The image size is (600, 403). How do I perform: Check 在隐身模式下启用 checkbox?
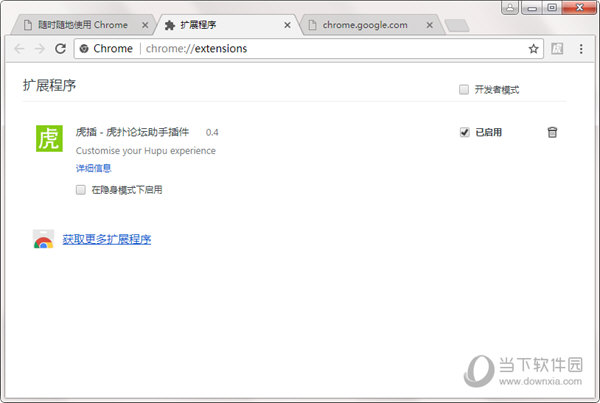pos(80,189)
